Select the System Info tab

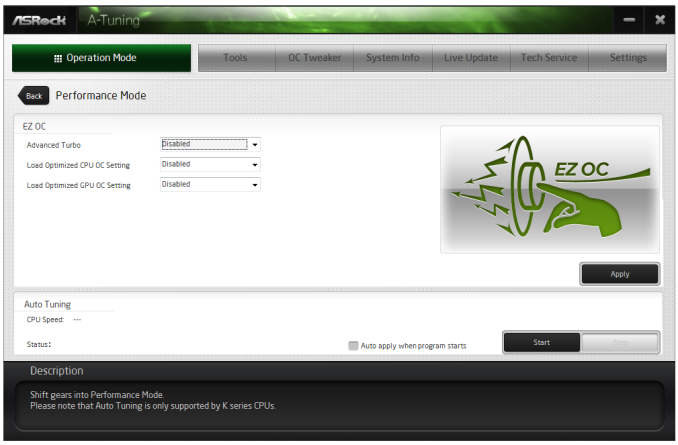pos(393,58)
